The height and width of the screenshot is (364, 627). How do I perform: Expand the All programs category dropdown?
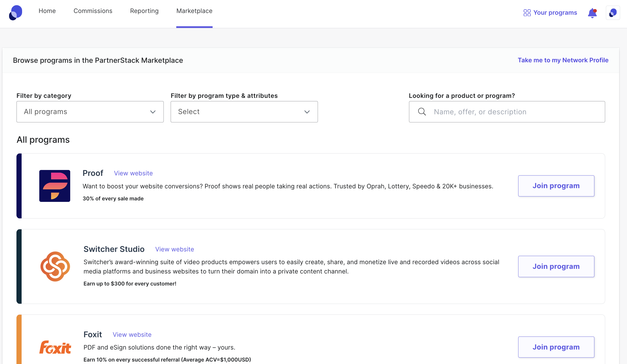(x=90, y=112)
